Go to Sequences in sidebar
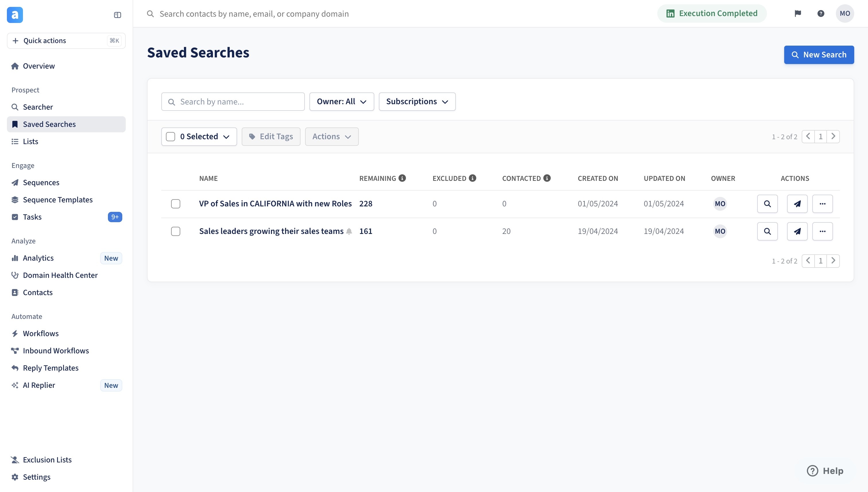 (x=41, y=183)
